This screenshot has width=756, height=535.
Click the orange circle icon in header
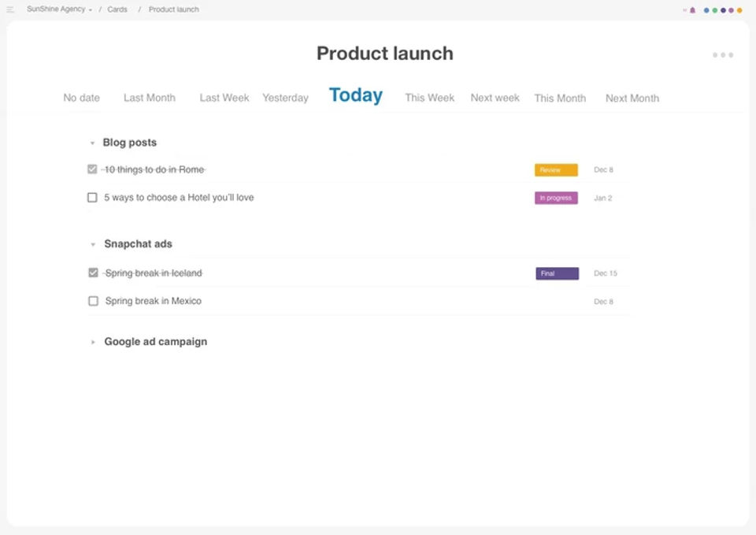pos(739,10)
